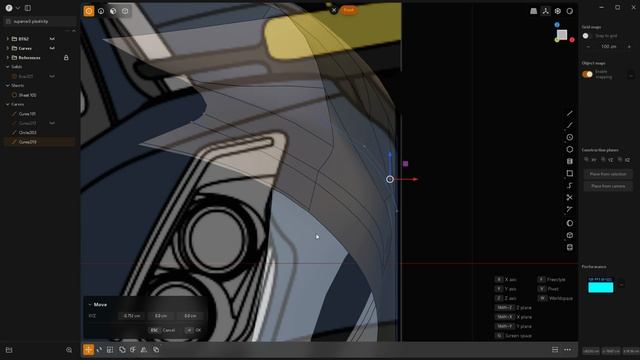Toggle viewport split layout icon
640x360 pixels.
(555, 349)
